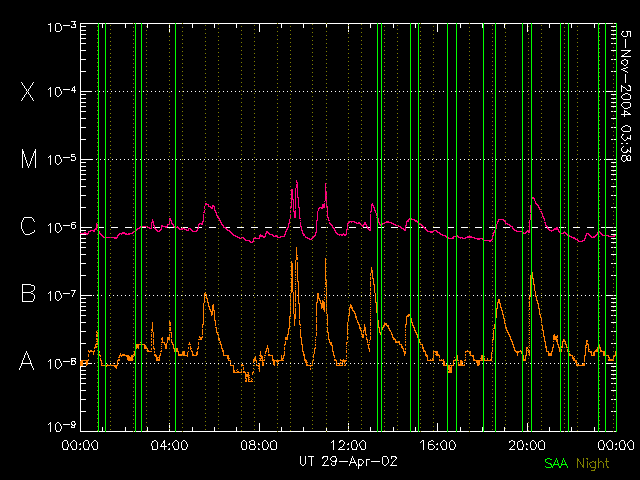Click the M flare class label
Screen dimensions: 640x480
[29, 159]
